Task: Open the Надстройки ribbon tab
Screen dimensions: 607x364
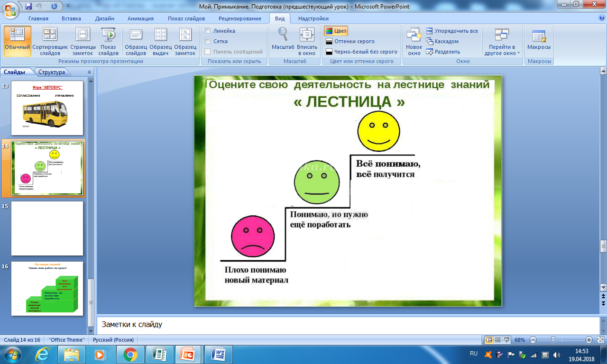Action: [x=313, y=18]
